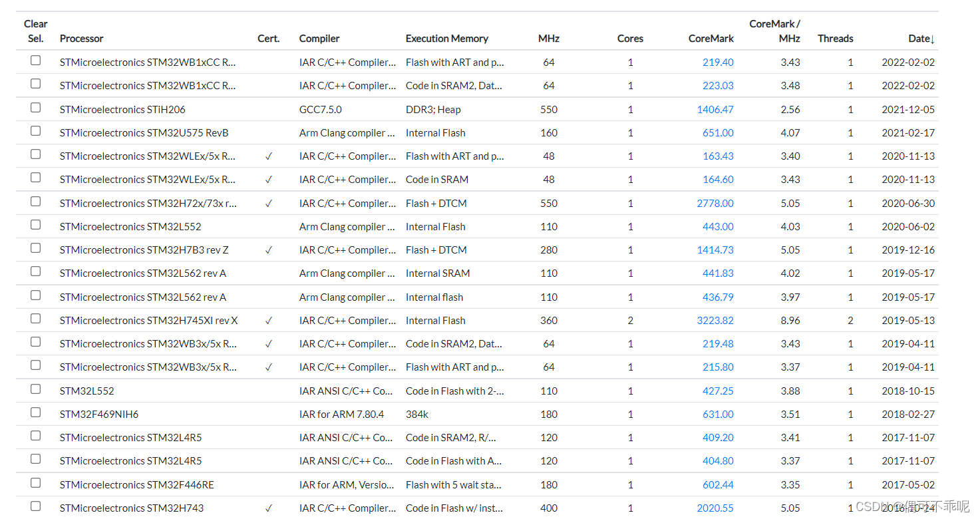The width and height of the screenshot is (980, 519).
Task: Check the STM32H72x/73x row checkbox
Action: pos(36,202)
